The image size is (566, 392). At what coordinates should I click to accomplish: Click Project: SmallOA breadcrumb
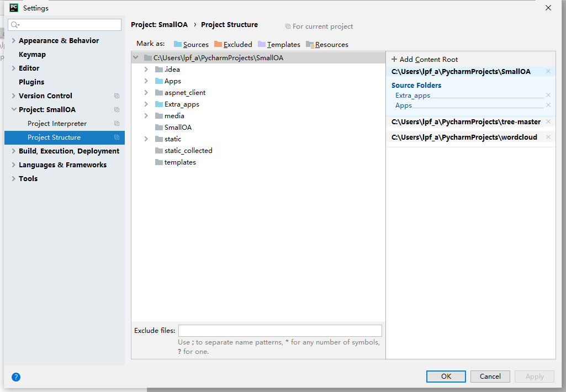[159, 24]
